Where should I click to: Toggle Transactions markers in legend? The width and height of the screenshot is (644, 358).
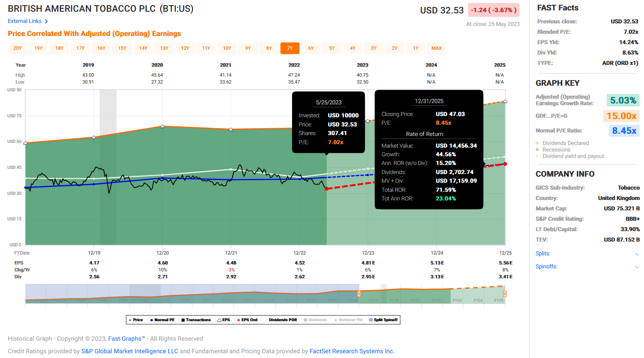pyautogui.click(x=196, y=320)
